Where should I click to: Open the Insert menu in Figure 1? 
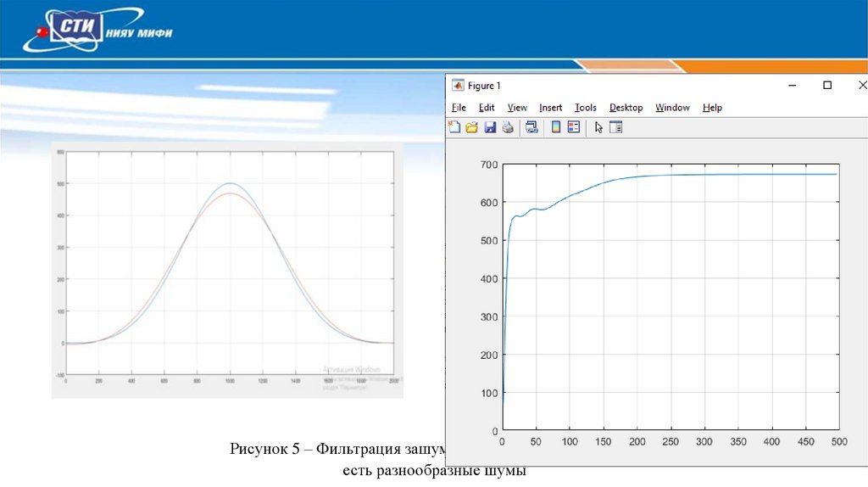click(550, 108)
